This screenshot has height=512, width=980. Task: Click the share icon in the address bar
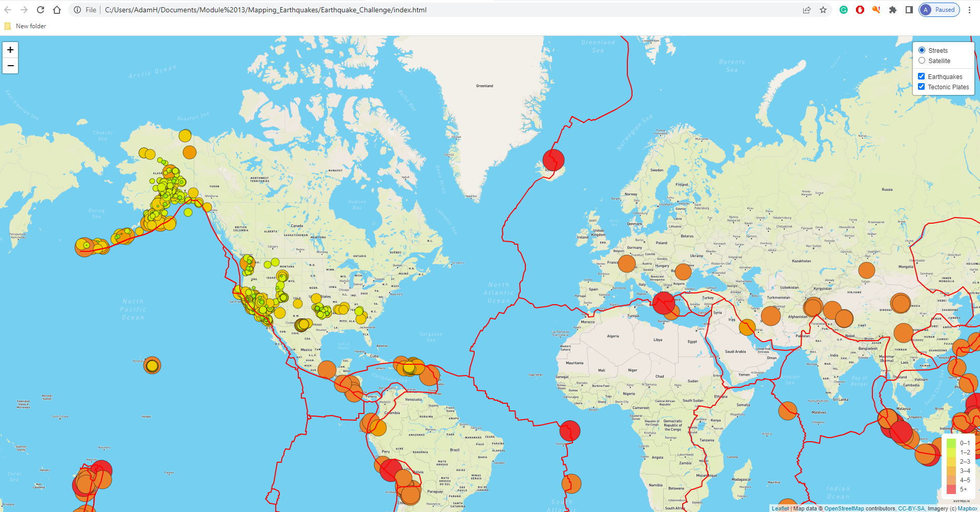click(x=806, y=10)
